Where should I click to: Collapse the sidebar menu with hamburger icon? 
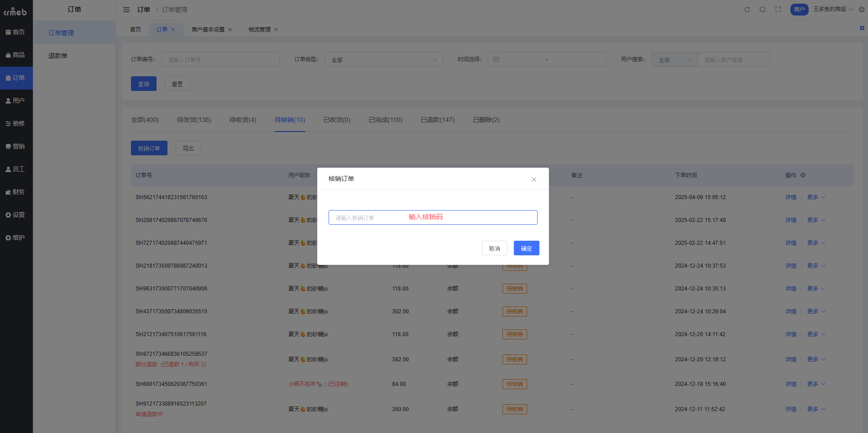coord(126,10)
